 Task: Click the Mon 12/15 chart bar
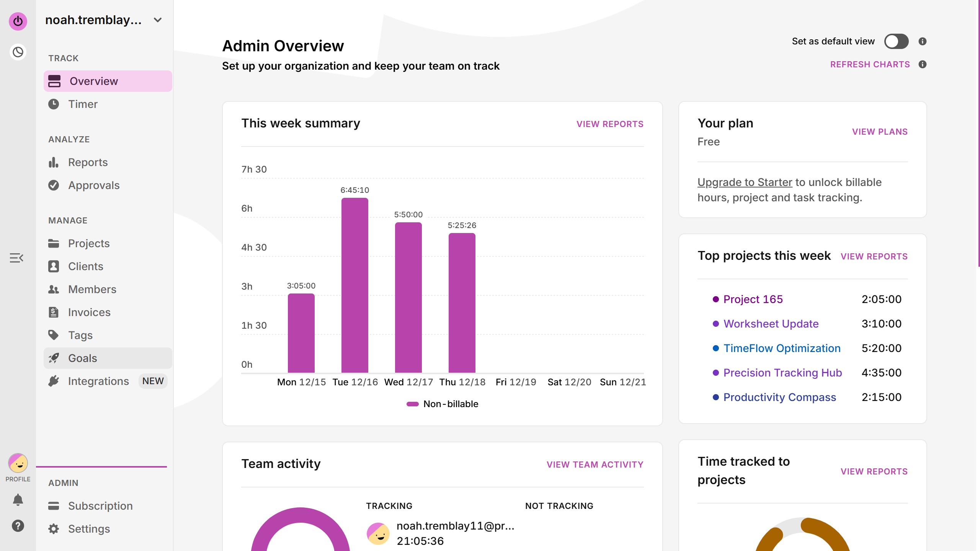coord(301,333)
